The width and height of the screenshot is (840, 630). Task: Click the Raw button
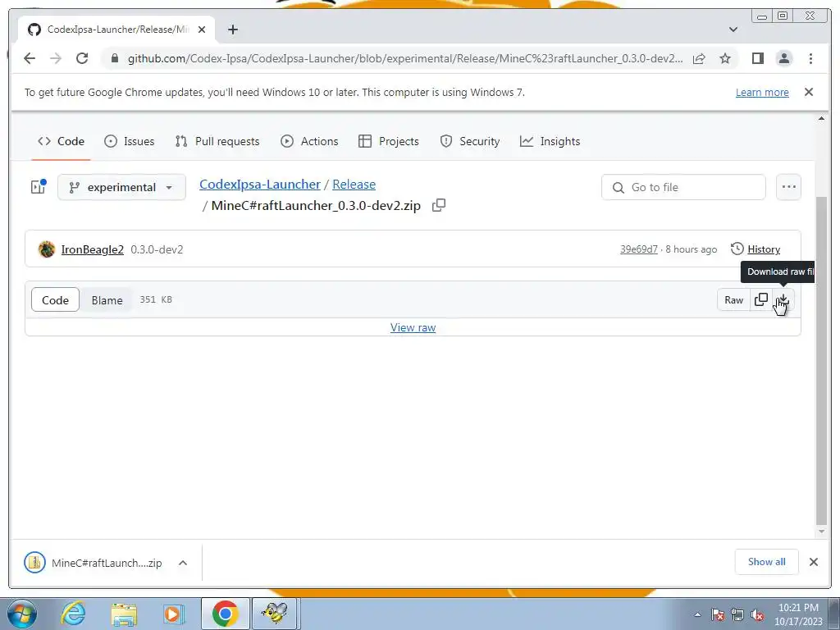(733, 300)
